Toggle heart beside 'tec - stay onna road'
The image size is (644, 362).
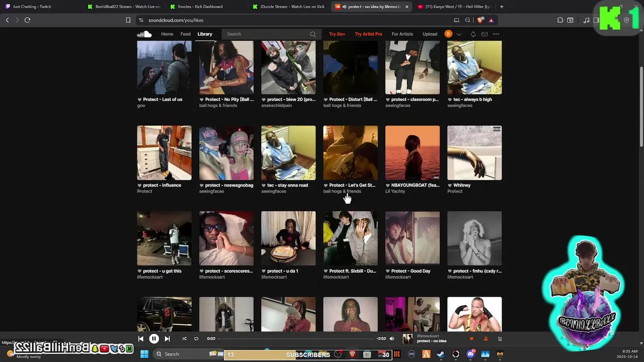[264, 186]
